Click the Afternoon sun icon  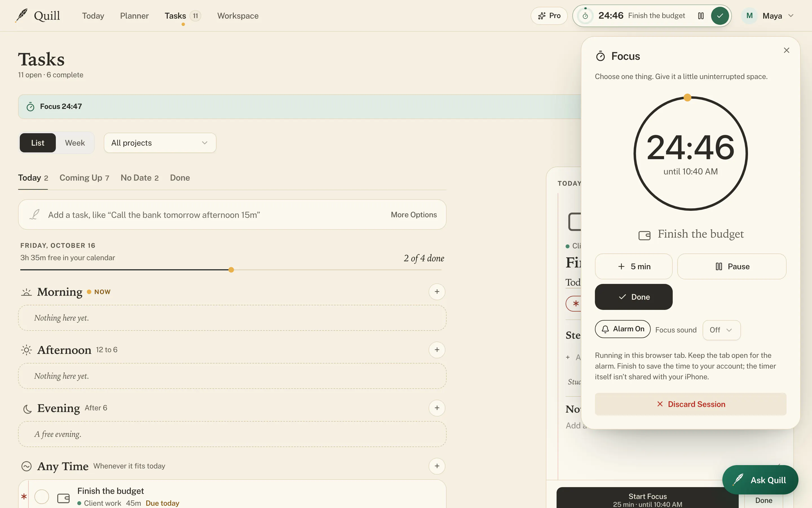[x=27, y=350]
